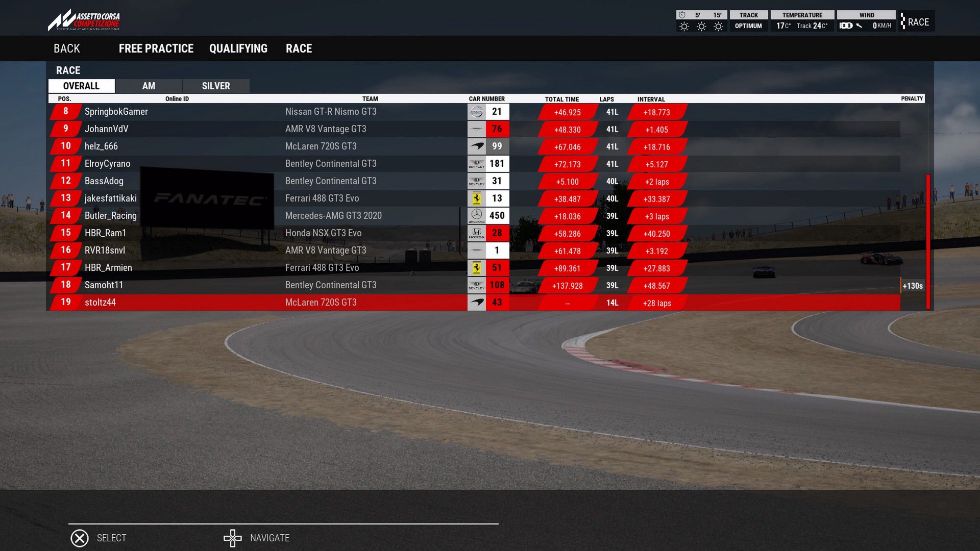Click the wind direction arrow icon

coord(860,26)
